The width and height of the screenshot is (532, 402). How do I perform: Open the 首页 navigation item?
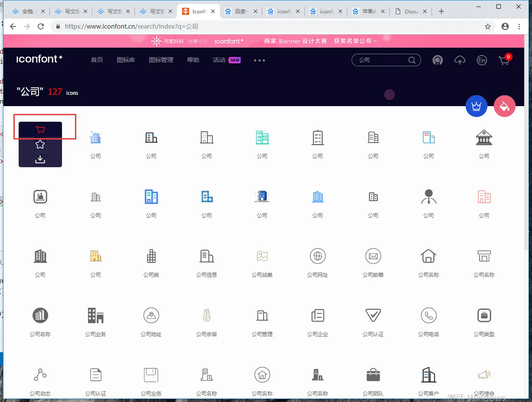tap(97, 60)
